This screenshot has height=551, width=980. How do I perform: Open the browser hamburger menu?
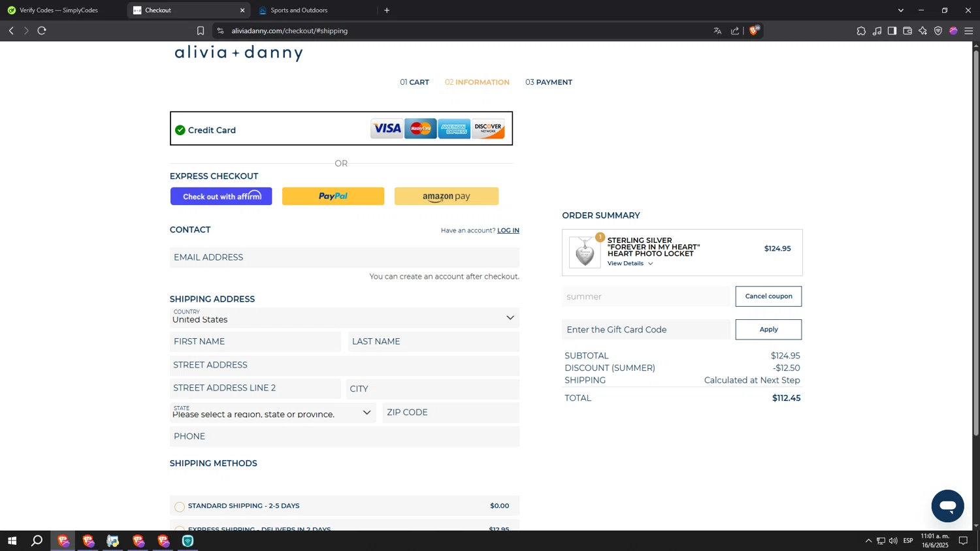[969, 31]
